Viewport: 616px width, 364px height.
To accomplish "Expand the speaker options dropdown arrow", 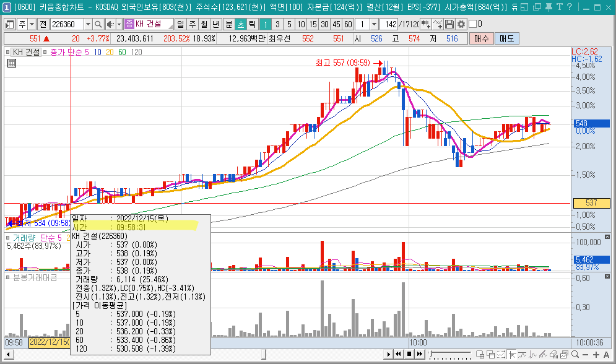I will point(119,24).
